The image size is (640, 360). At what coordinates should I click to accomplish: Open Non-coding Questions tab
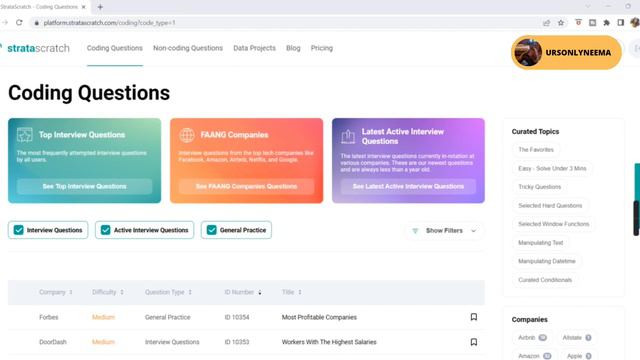188,48
